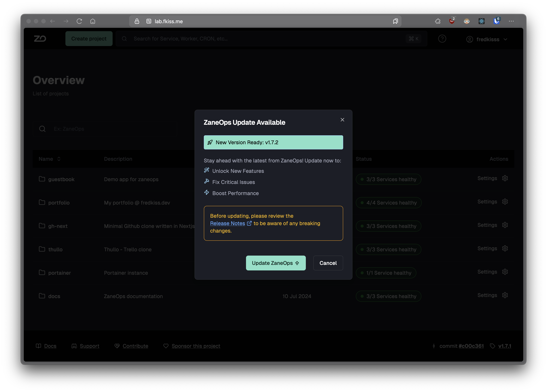Click the lock icon in address bar
547x392 pixels.
click(137, 21)
